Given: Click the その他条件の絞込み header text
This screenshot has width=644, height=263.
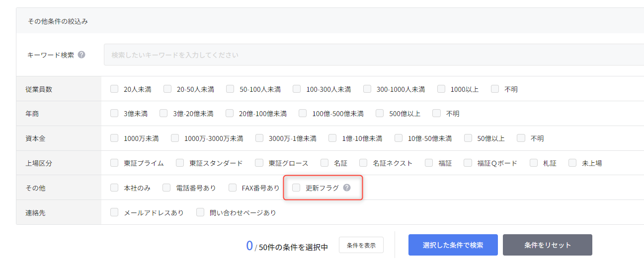Looking at the screenshot, I should [x=58, y=21].
